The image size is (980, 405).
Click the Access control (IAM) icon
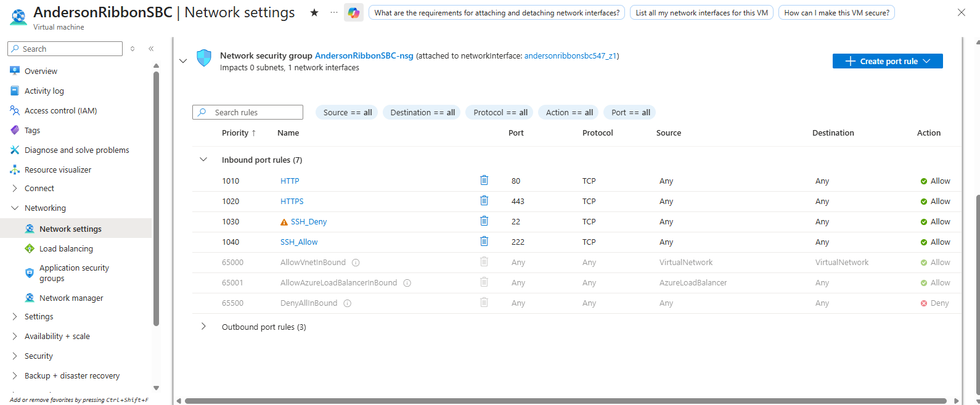(x=15, y=110)
